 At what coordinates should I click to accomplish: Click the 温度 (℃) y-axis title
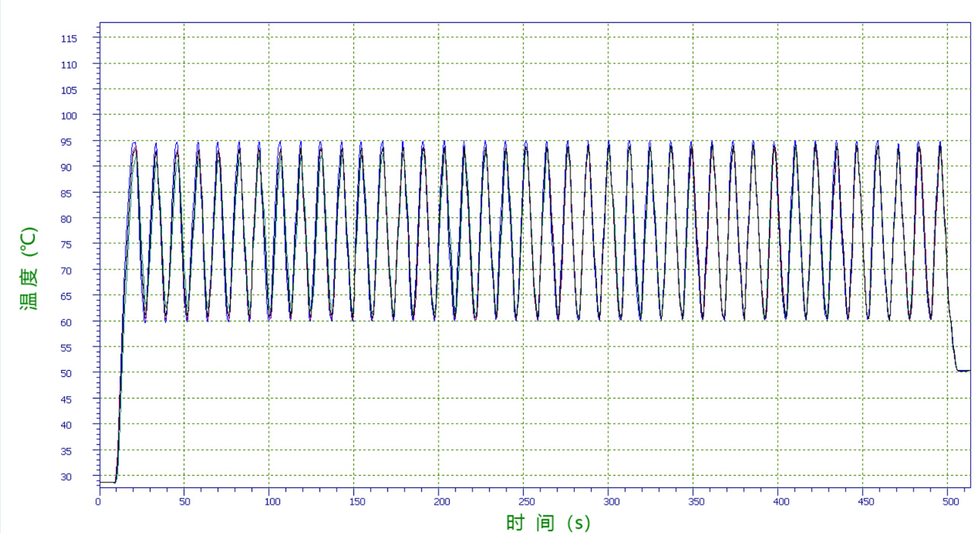pyautogui.click(x=28, y=268)
